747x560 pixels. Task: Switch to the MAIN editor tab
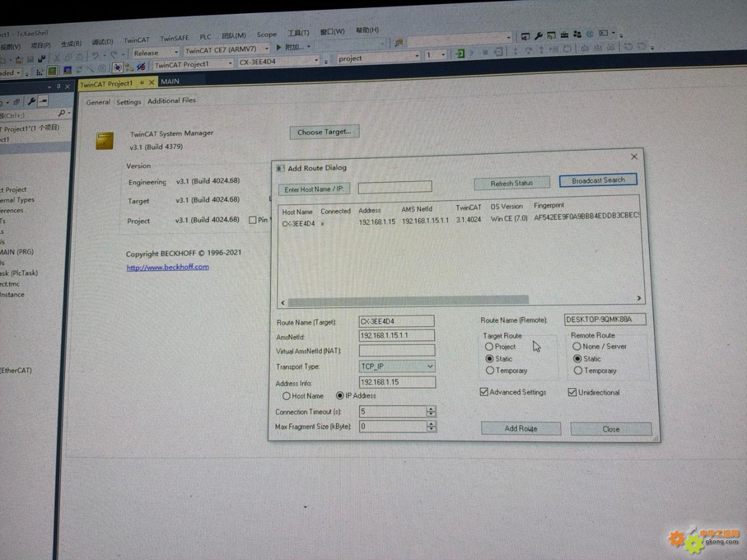click(170, 82)
